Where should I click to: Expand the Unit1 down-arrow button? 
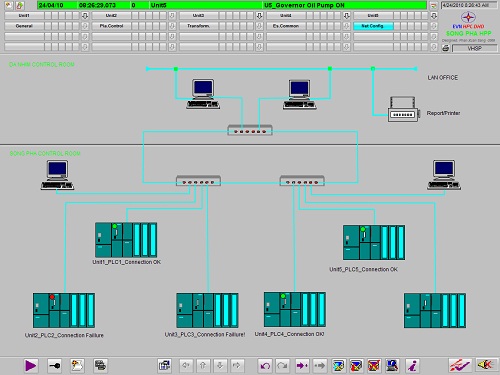(x=85, y=16)
